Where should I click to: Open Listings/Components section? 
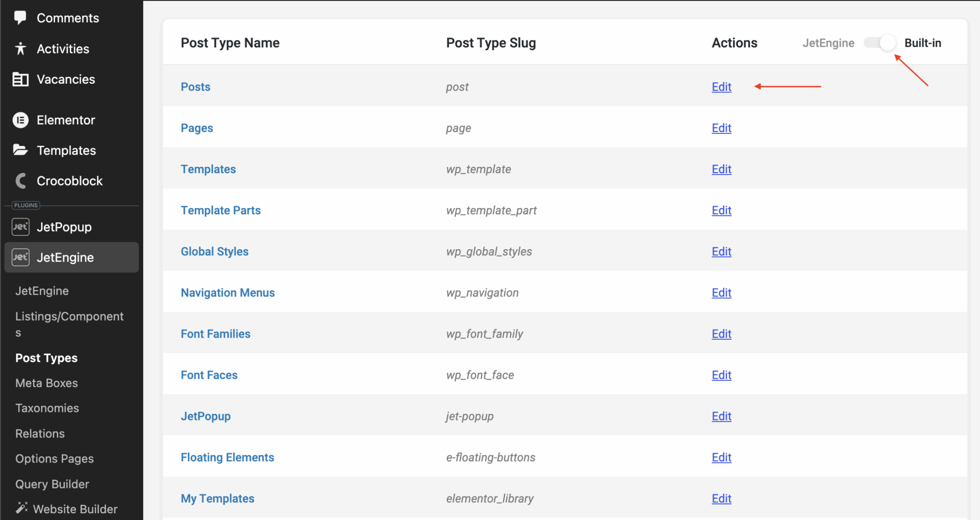69,323
